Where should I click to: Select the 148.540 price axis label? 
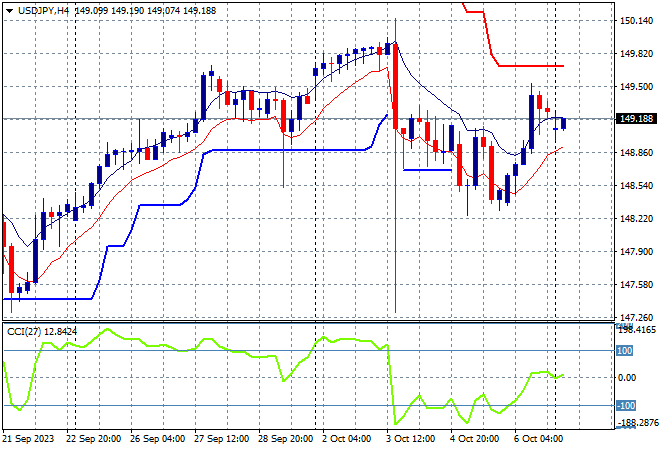[x=636, y=185]
